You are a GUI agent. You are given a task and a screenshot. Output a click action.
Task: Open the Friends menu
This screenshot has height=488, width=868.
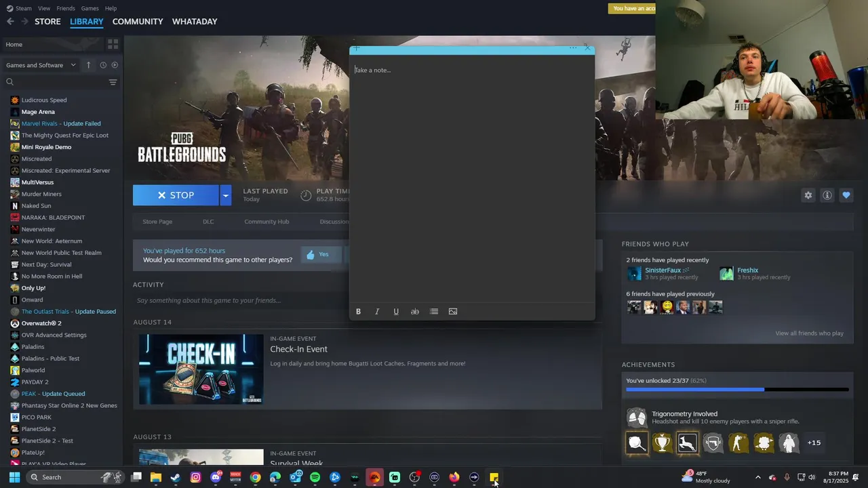click(66, 8)
